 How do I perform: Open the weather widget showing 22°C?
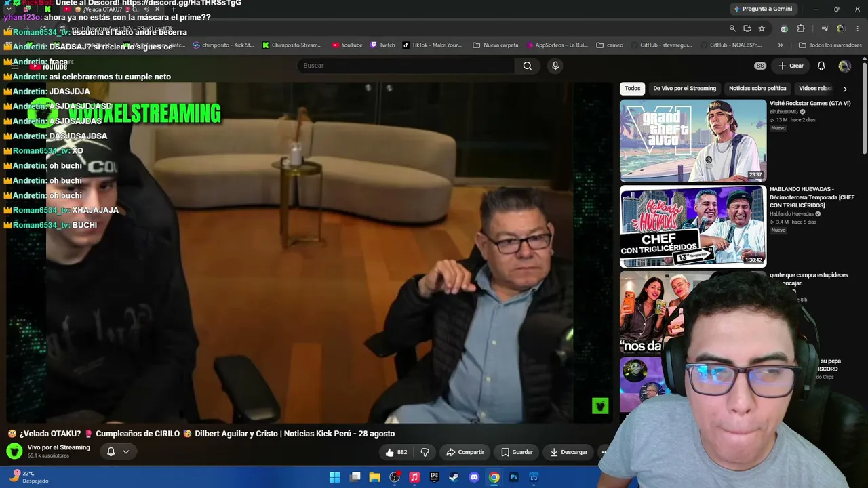(x=29, y=476)
